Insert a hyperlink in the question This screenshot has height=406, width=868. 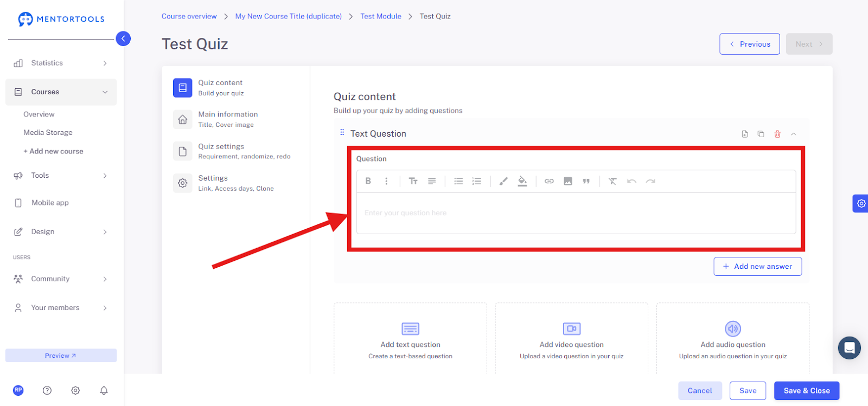point(549,181)
